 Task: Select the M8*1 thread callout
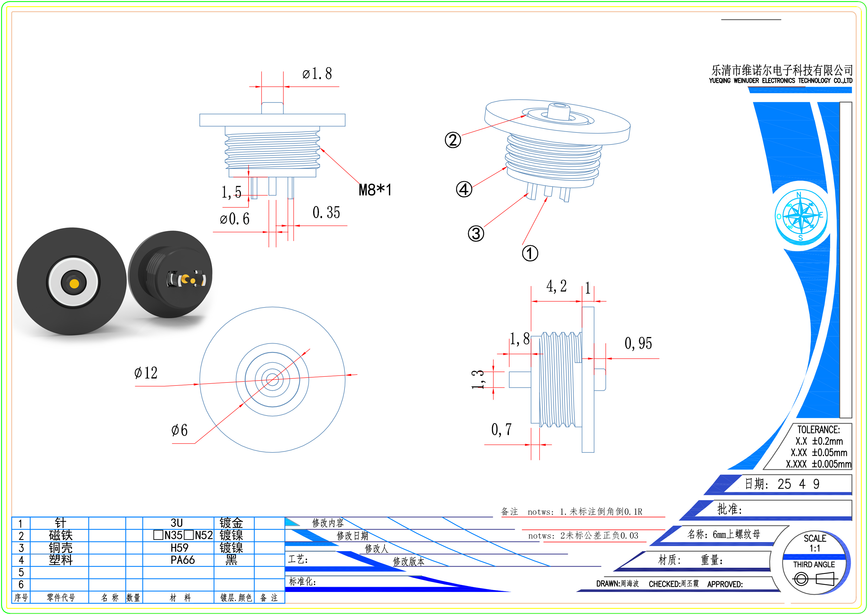point(375,190)
